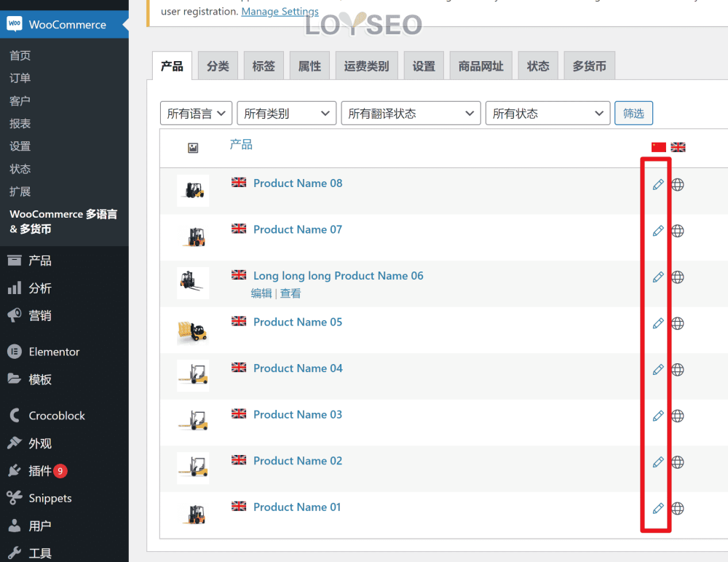Open WooCommerce 多语言 & 多货币 menu item
This screenshot has height=562, width=728.
click(63, 221)
